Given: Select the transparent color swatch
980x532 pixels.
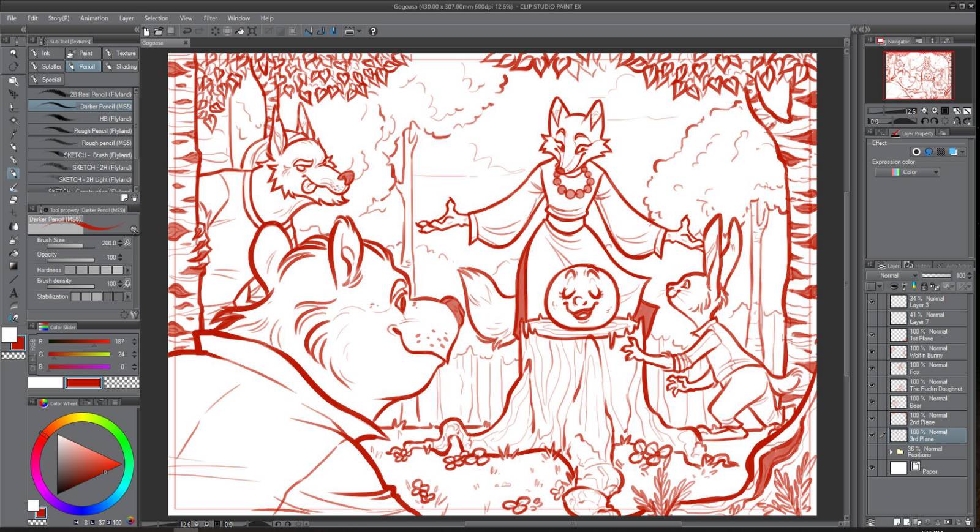Looking at the screenshot, I should point(121,383).
